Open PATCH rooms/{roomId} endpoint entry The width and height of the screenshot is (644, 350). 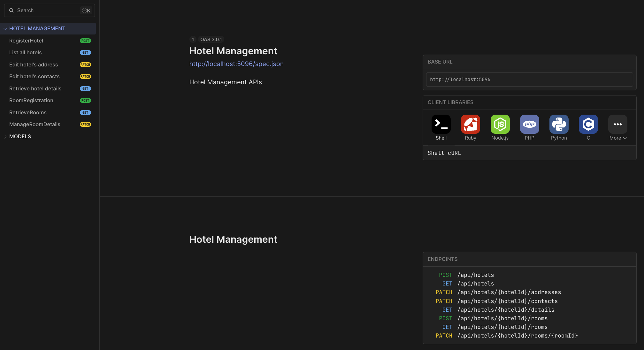[x=517, y=336]
